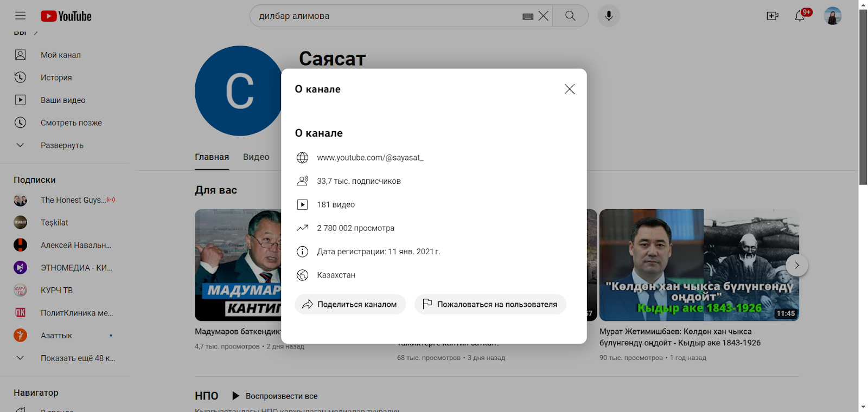The height and width of the screenshot is (412, 868).
Task: Click the 'НПО' section heading
Action: (206, 396)
